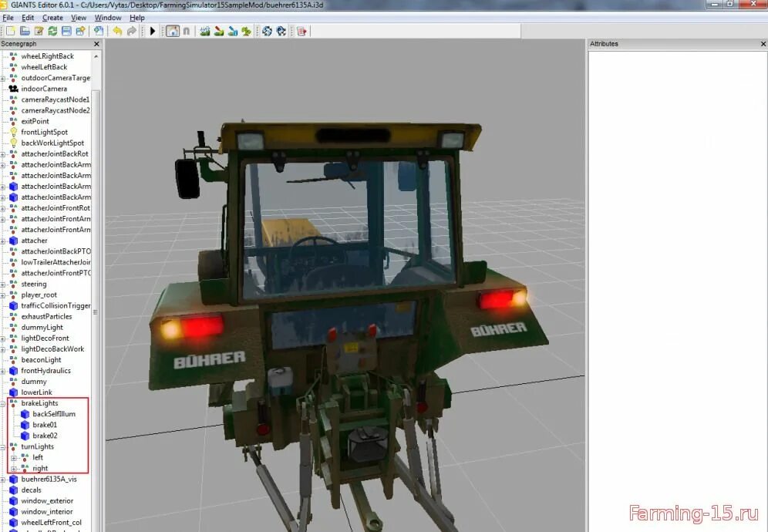Screen dimensions: 768x532
Task: Select the decals node
Action: click(32, 490)
